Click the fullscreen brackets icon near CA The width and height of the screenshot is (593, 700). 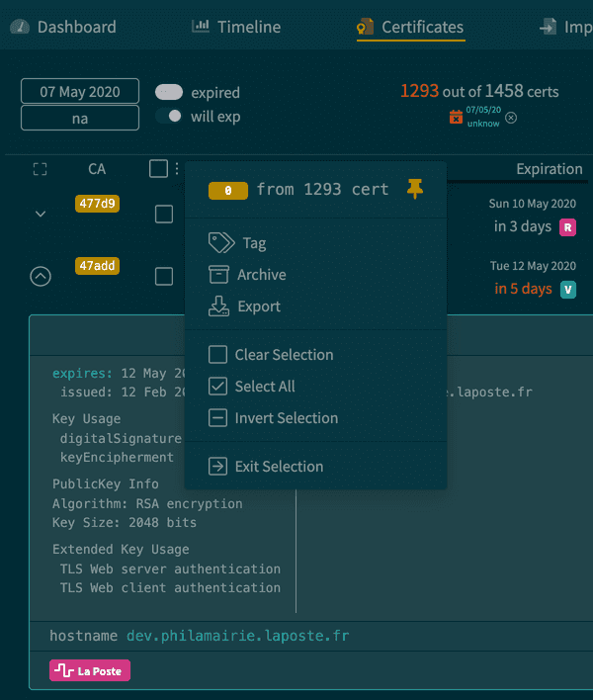tap(41, 169)
